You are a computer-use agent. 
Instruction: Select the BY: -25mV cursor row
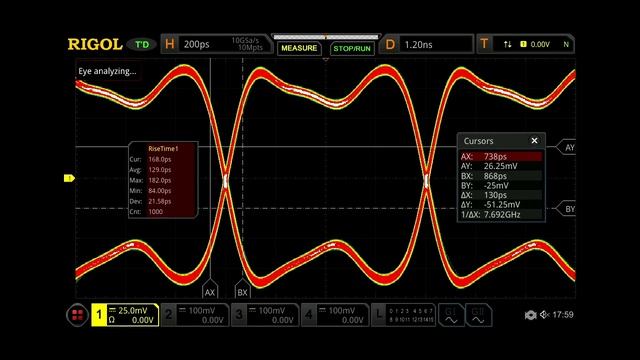click(x=501, y=185)
